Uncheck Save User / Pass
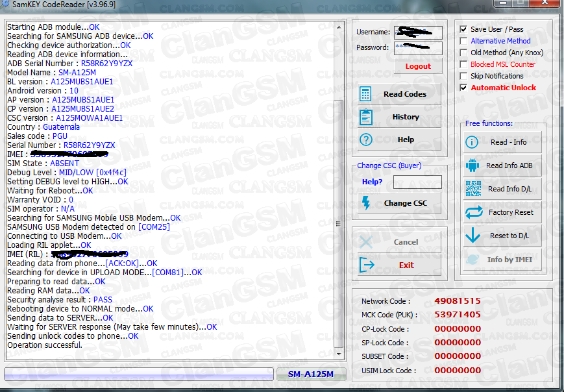Image resolution: width=564 pixels, height=392 pixels. [x=463, y=29]
